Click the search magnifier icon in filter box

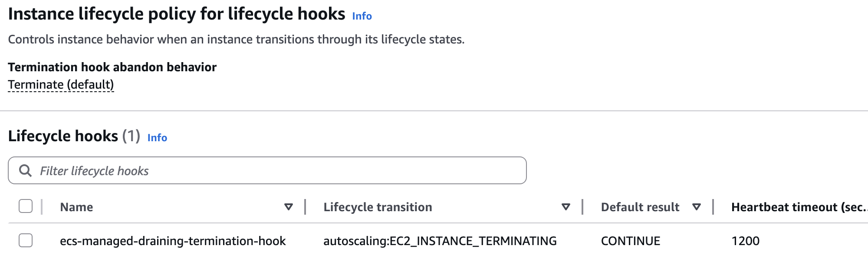[25, 171]
